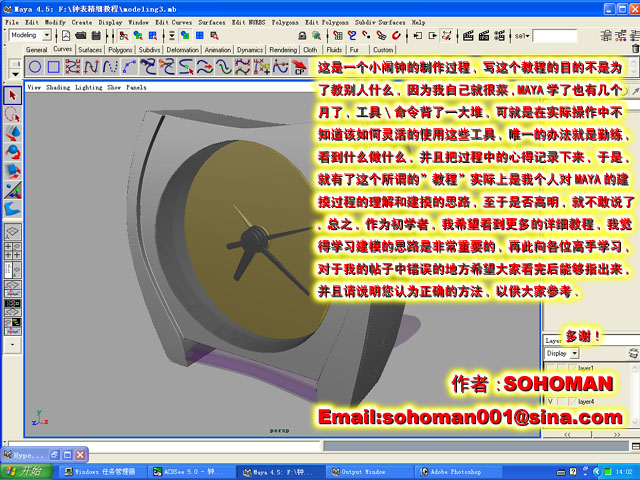This screenshot has width=640, height=480.
Task: Save the scene with floppy icon
Action: [x=96, y=36]
